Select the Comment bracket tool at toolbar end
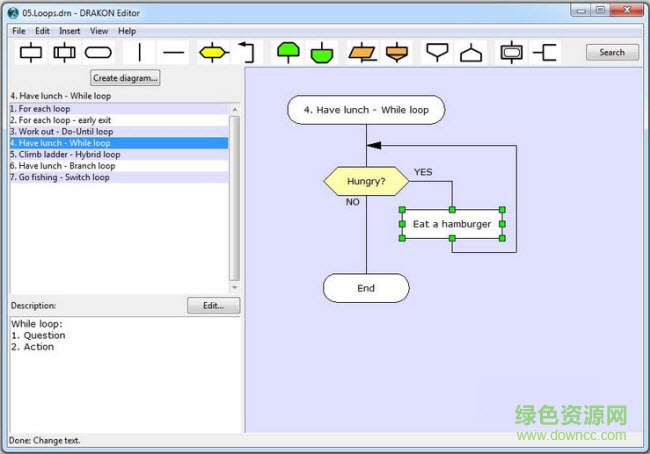Viewport: 650px width, 454px height. [x=545, y=52]
